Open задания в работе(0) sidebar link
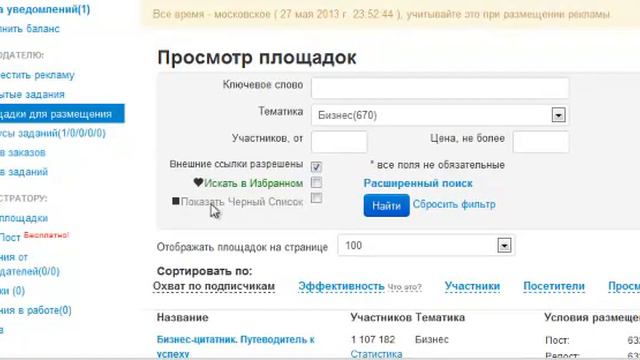Viewport: 640px width, 360px height. 36,310
